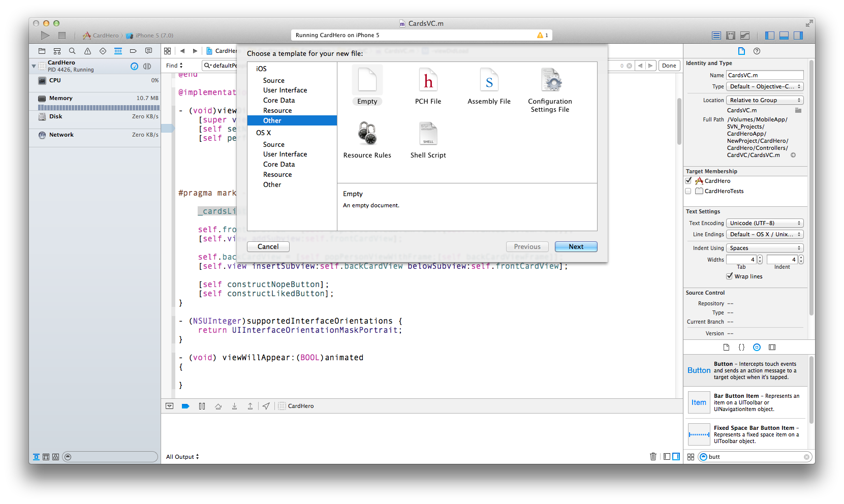Image resolution: width=844 pixels, height=504 pixels.
Task: Switch to the version editor layout
Action: pyautogui.click(x=745, y=36)
